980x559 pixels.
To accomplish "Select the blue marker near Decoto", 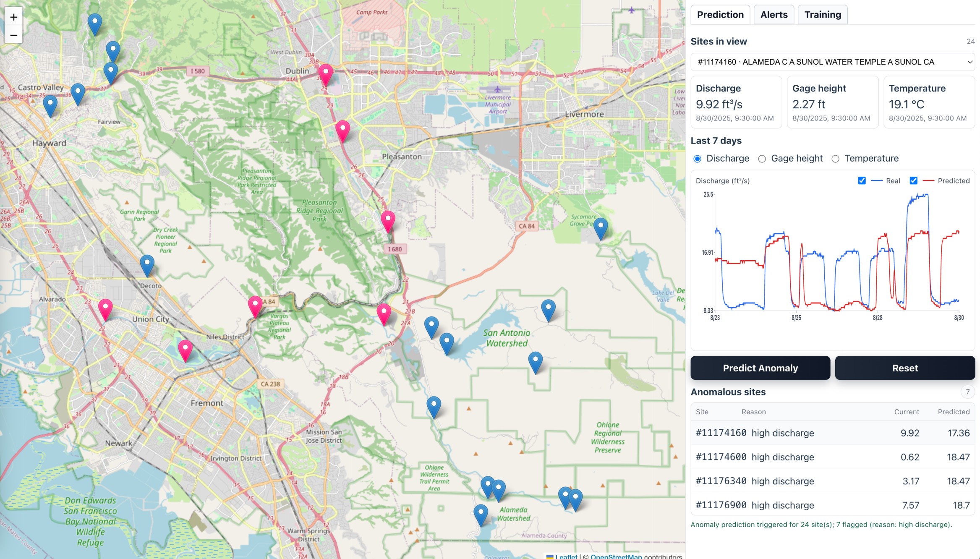I will [x=147, y=264].
